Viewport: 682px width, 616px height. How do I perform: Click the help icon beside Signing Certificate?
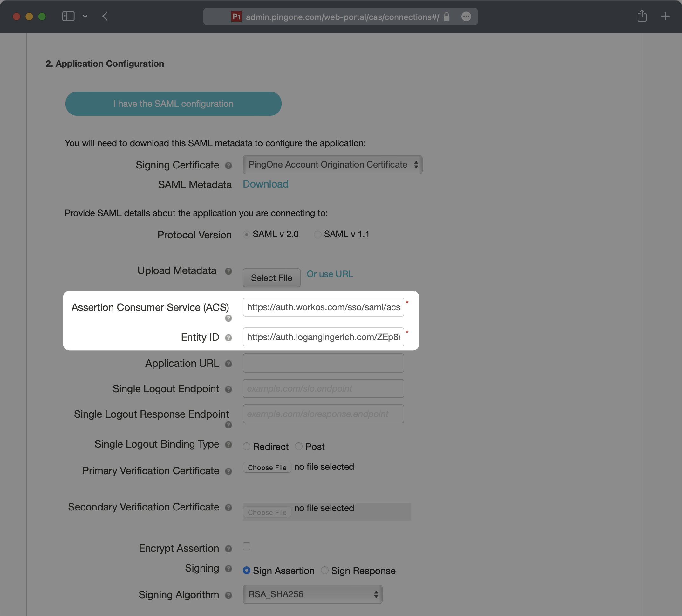(x=228, y=165)
